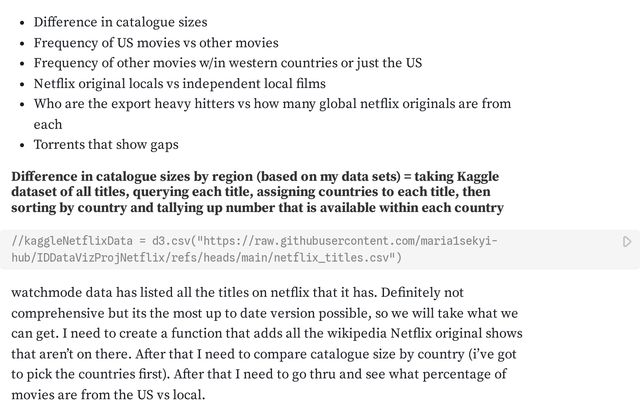
Task: Click the 'watchmode data has listed' paragraph start
Action: click(x=100, y=293)
